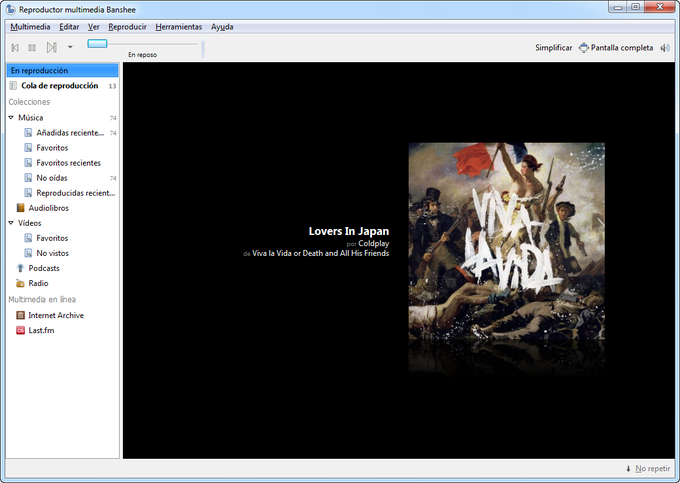Click the previous track button
680x483 pixels.
coord(15,47)
